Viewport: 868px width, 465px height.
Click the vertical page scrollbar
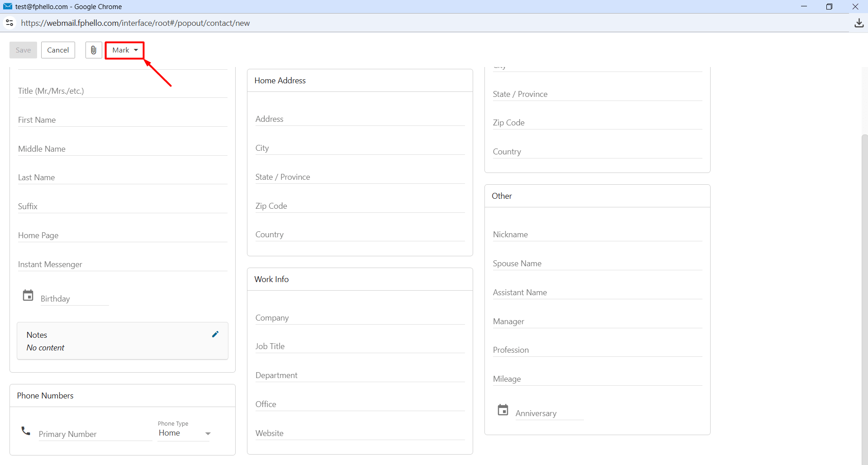click(x=864, y=299)
